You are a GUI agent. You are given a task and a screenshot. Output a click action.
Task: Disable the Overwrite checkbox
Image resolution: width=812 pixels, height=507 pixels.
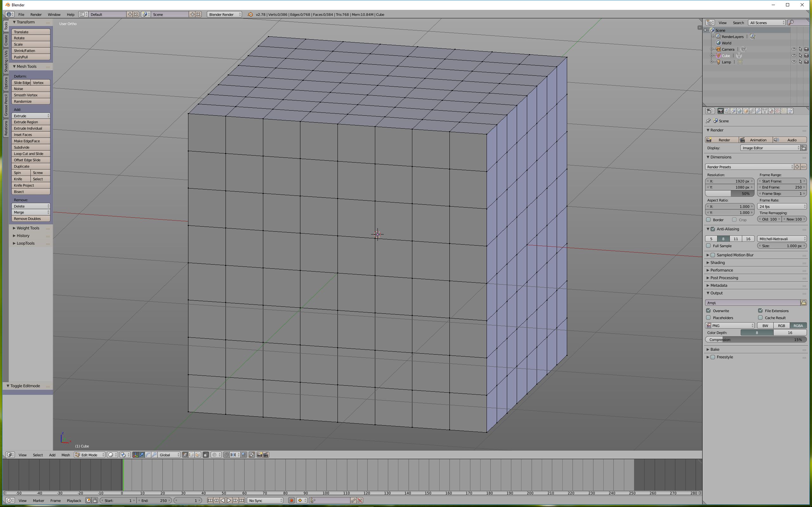tap(708, 311)
